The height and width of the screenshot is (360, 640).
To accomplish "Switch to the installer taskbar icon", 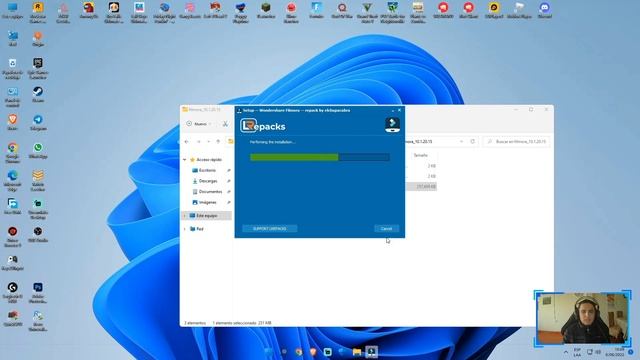I will point(371,352).
